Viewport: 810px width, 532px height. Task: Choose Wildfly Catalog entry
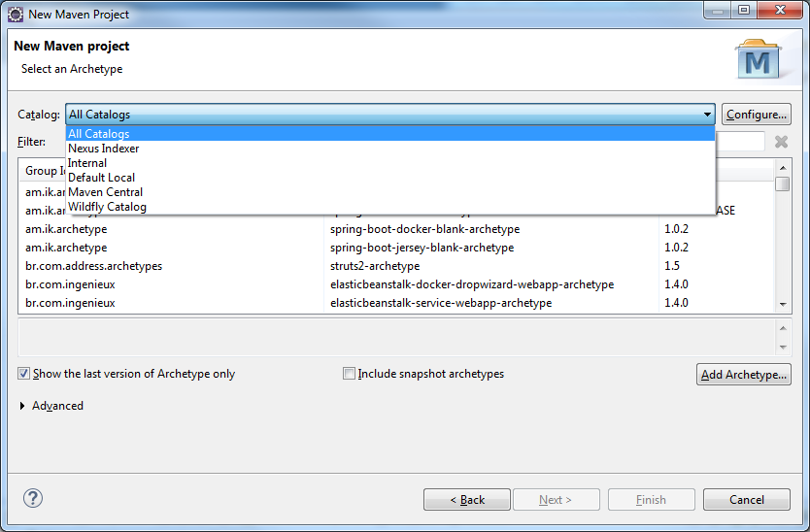(107, 207)
